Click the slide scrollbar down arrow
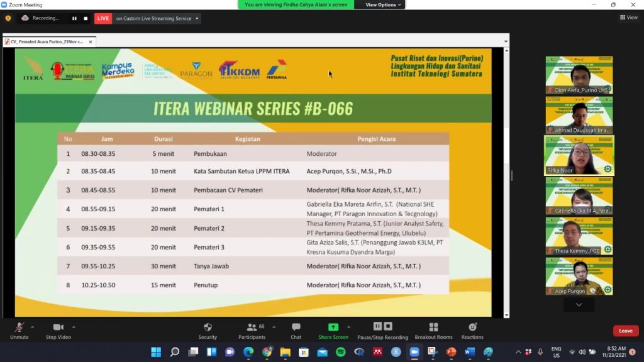644x362 pixels. (506, 315)
